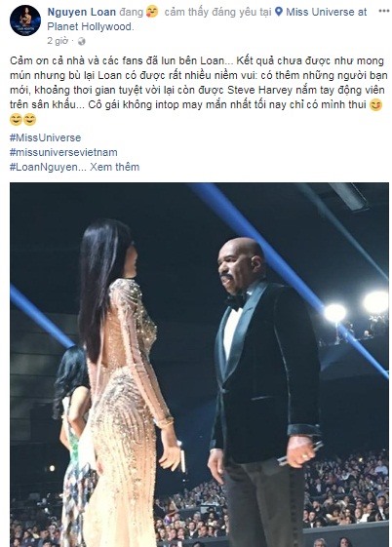Screen dimensions: 392x547
Task: Open the 'Miss Universe at Planet Hollywood' location link
Action: tap(207, 20)
